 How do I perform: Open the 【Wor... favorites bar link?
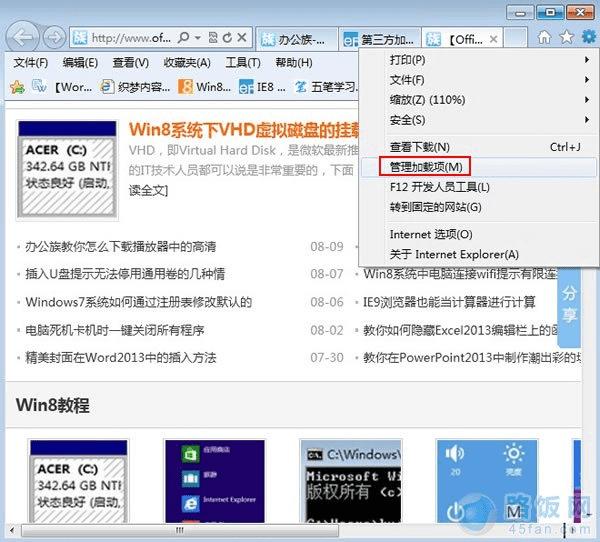click(73, 87)
